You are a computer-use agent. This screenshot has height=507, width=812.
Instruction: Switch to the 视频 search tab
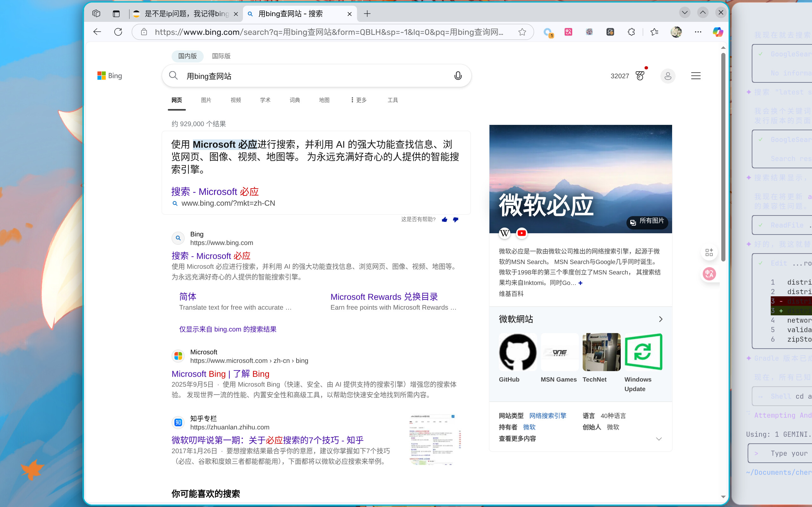coord(236,100)
